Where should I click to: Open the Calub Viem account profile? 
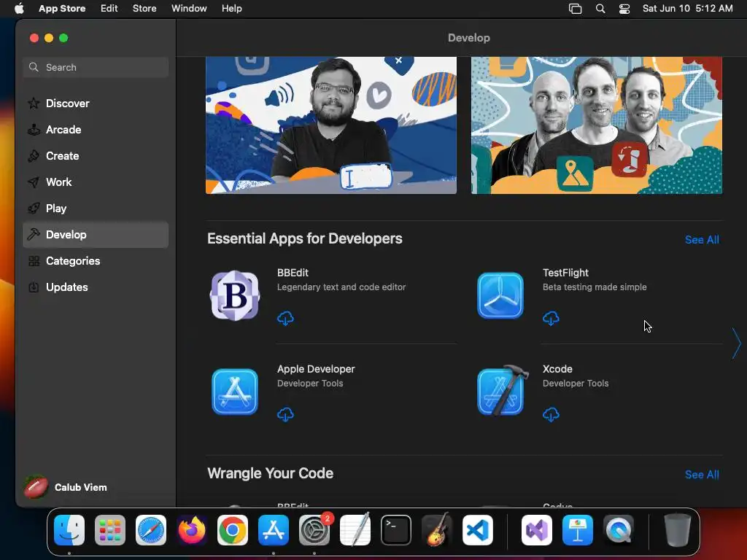click(x=66, y=487)
